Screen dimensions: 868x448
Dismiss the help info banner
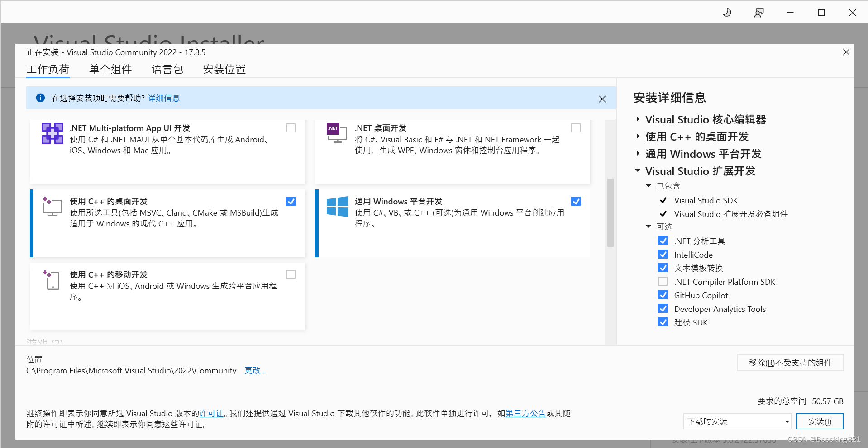[x=602, y=99]
